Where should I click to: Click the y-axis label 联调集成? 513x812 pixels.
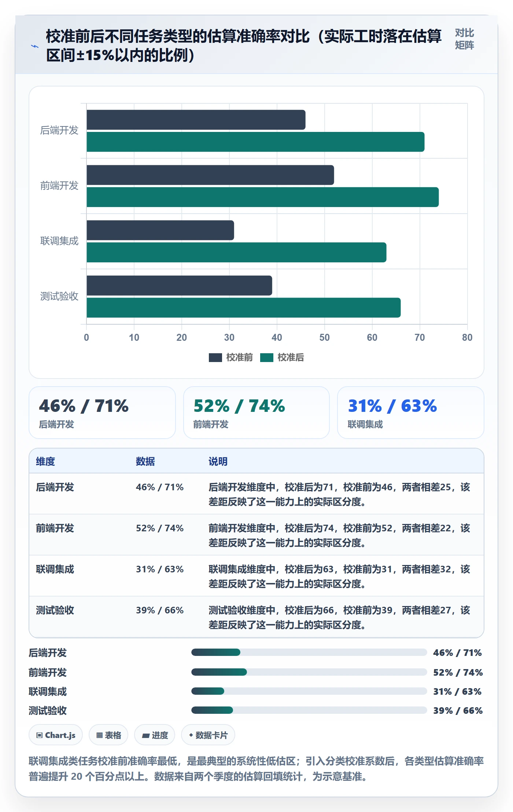coord(59,241)
